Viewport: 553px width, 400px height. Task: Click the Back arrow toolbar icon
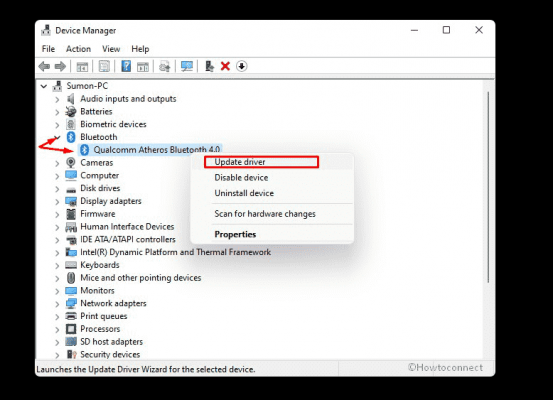44,66
